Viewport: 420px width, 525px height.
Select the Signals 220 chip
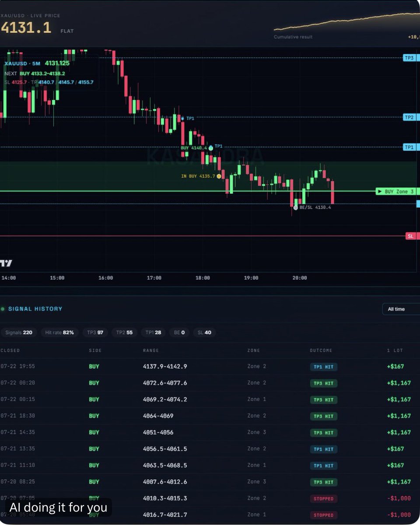tap(19, 332)
